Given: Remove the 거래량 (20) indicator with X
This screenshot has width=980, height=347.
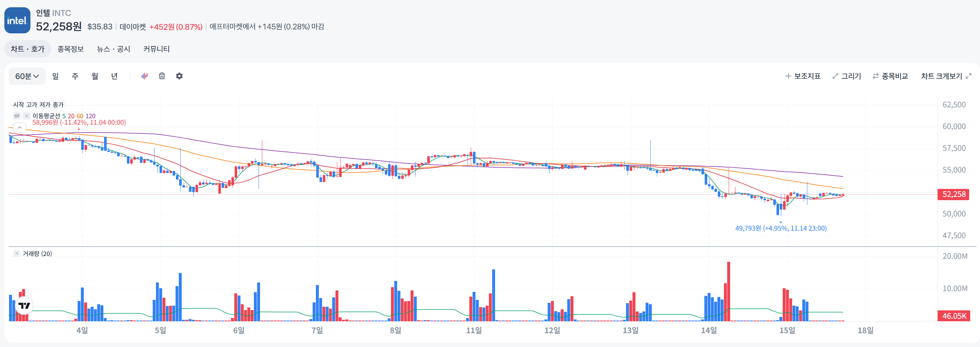Looking at the screenshot, I should pos(17,253).
